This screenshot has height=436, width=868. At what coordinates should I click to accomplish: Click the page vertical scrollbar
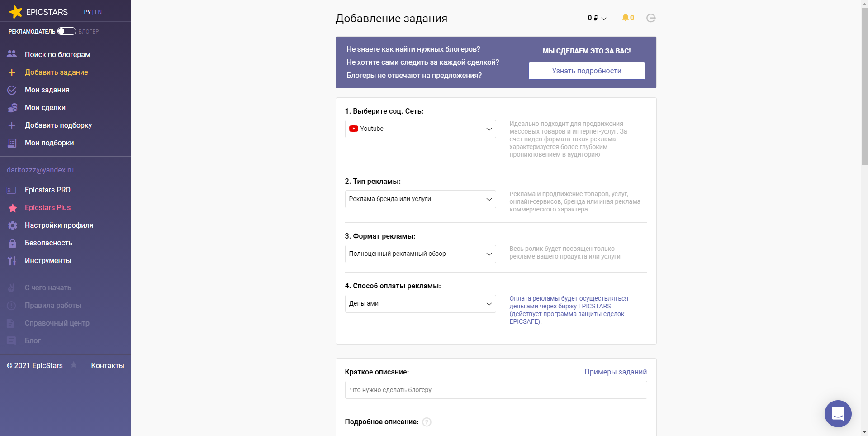(864, 86)
